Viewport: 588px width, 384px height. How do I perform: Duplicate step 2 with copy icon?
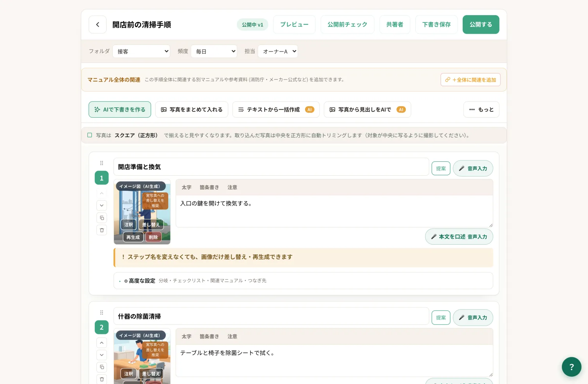pyautogui.click(x=102, y=367)
